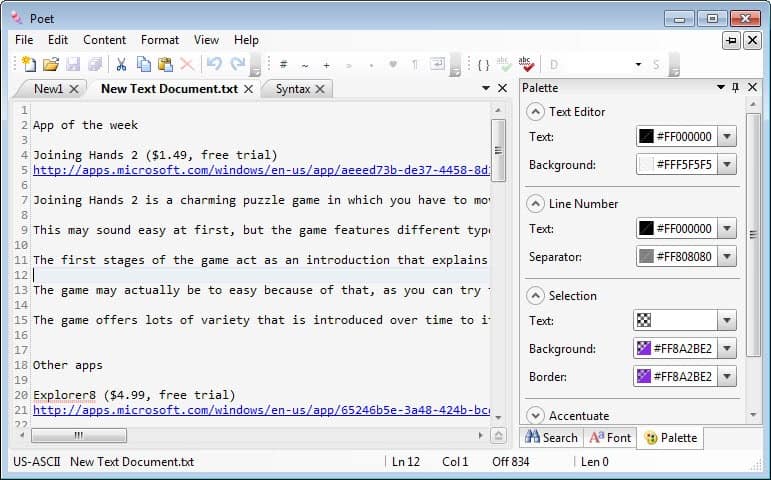Open Selection Border color dropdown

pos(727,377)
